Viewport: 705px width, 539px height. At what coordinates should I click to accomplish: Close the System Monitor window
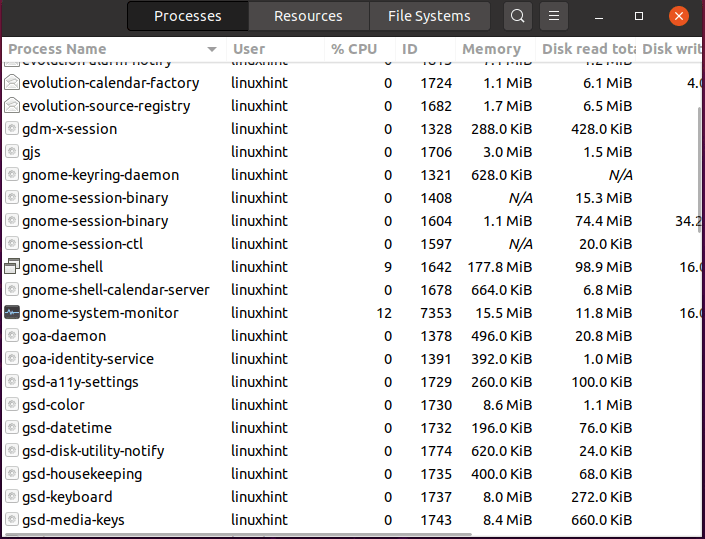coord(678,16)
